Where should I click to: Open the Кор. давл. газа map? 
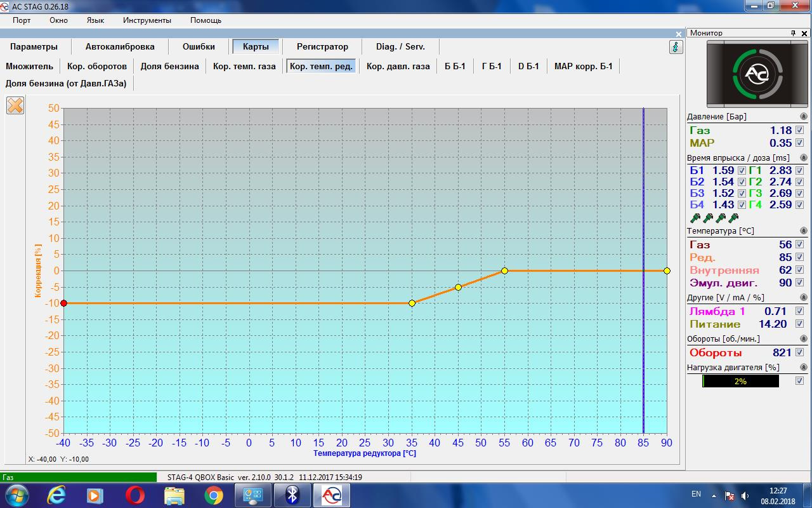coord(398,66)
